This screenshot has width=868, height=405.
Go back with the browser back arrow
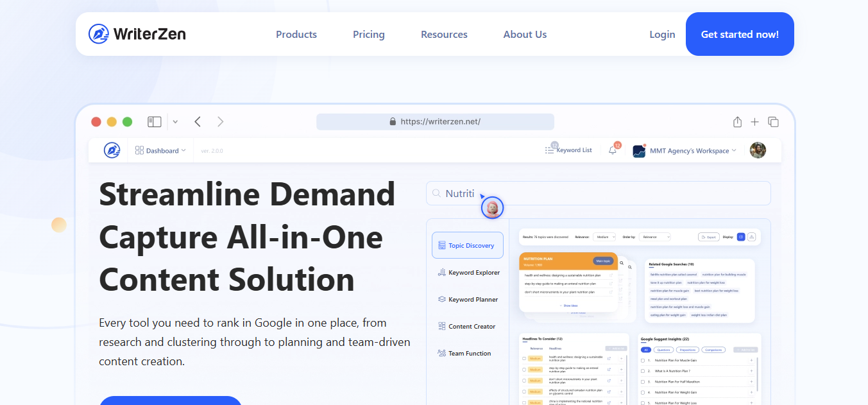198,121
